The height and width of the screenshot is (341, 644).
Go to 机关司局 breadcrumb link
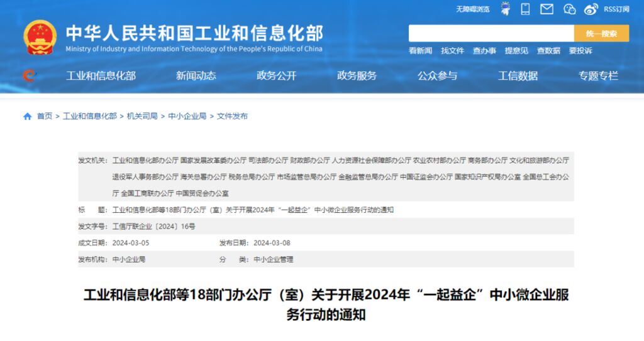pos(142,116)
